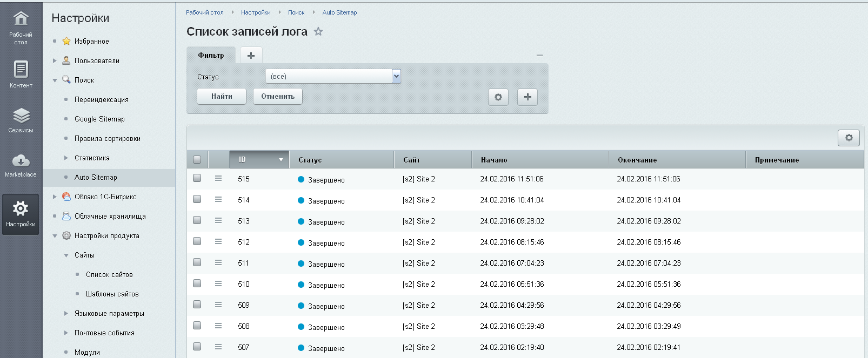
Task: Add page to favorites with star icon
Action: pyautogui.click(x=318, y=31)
